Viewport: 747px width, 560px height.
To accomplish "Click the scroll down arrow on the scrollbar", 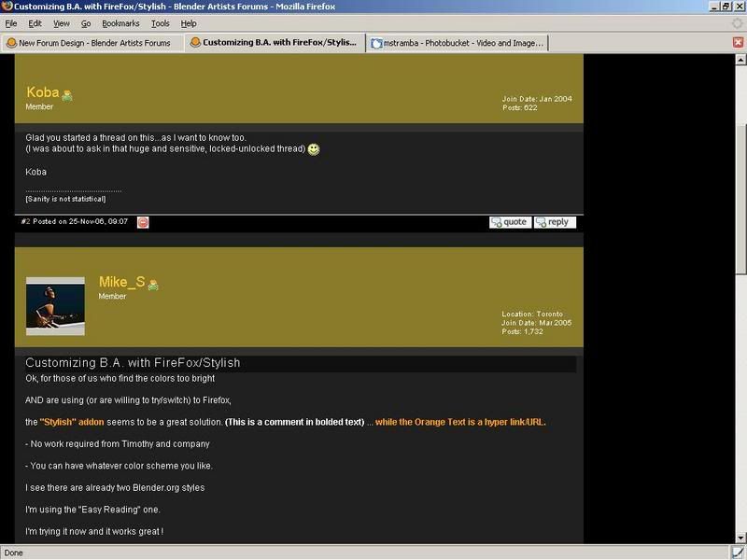I will click(x=740, y=539).
